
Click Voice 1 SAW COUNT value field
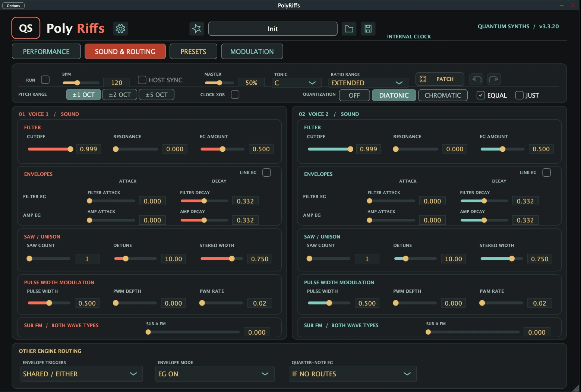pos(87,259)
